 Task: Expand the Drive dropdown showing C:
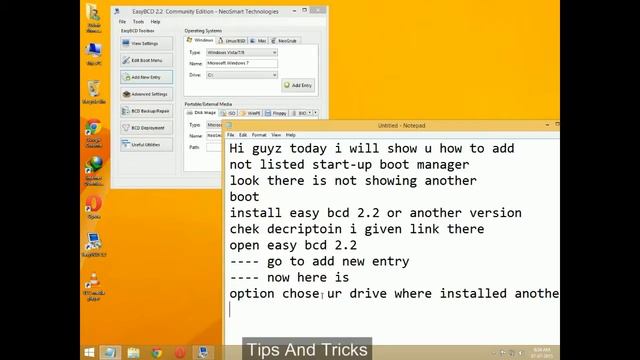click(x=242, y=75)
